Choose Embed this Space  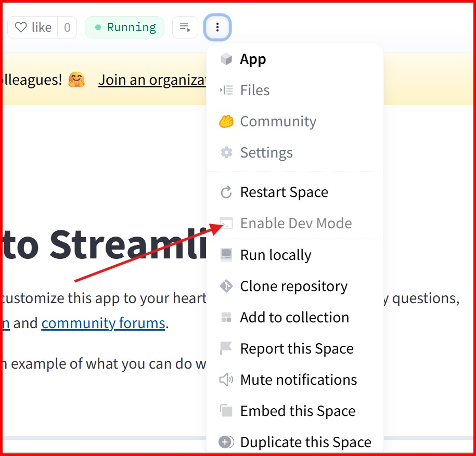295,411
